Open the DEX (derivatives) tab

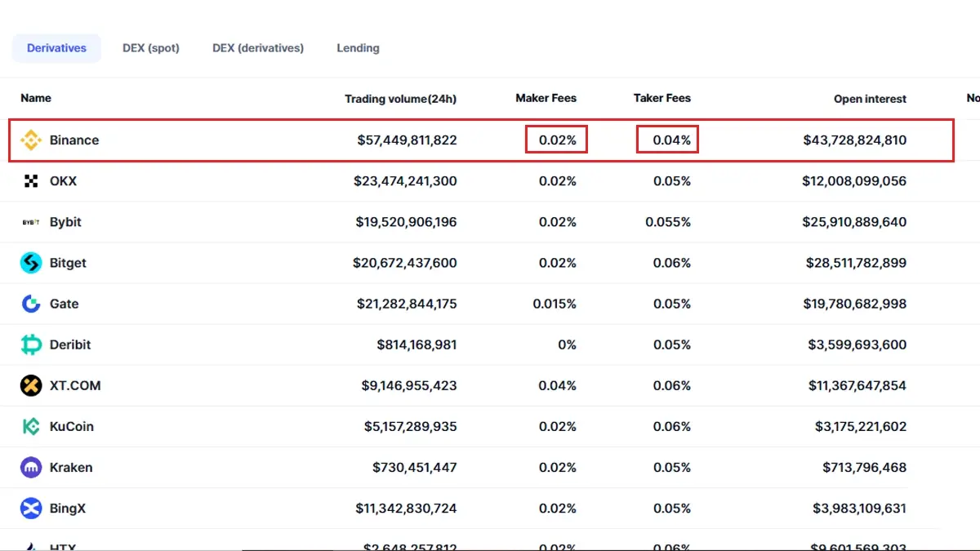tap(258, 48)
